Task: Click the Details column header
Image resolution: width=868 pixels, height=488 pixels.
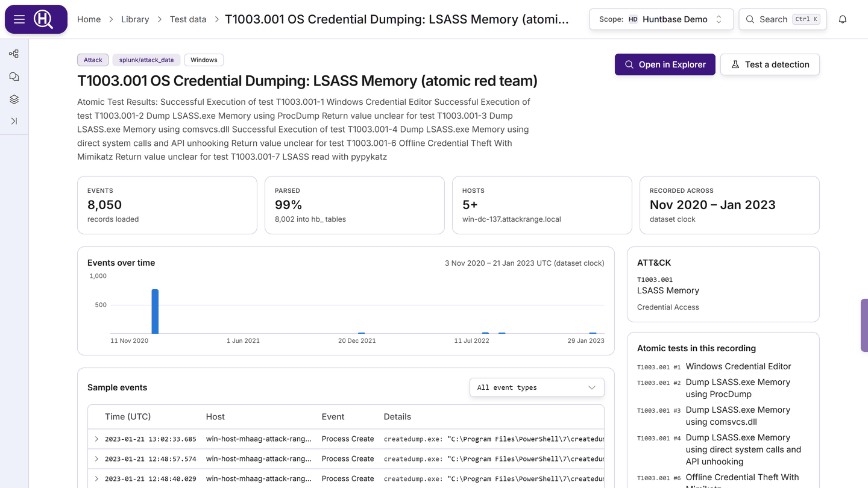Action: [397, 417]
